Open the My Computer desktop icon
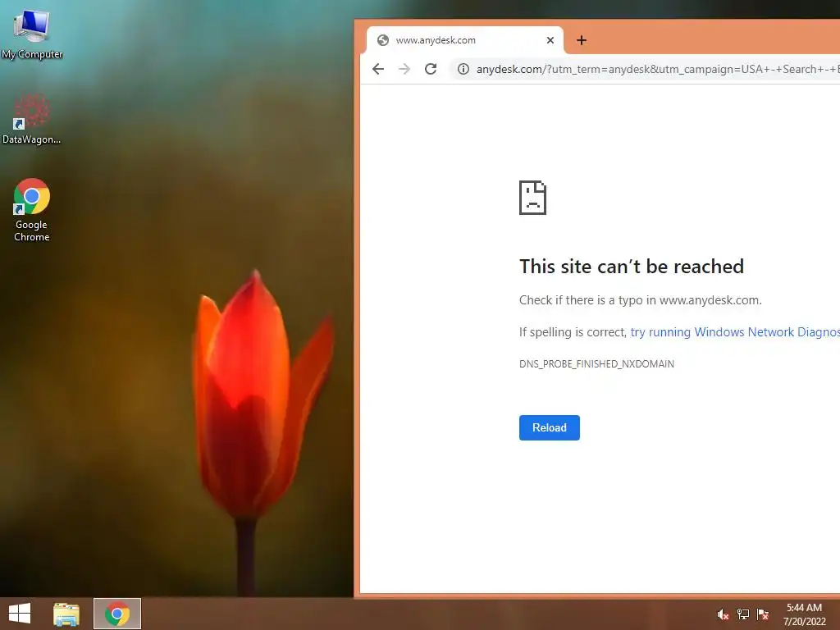 pyautogui.click(x=32, y=33)
